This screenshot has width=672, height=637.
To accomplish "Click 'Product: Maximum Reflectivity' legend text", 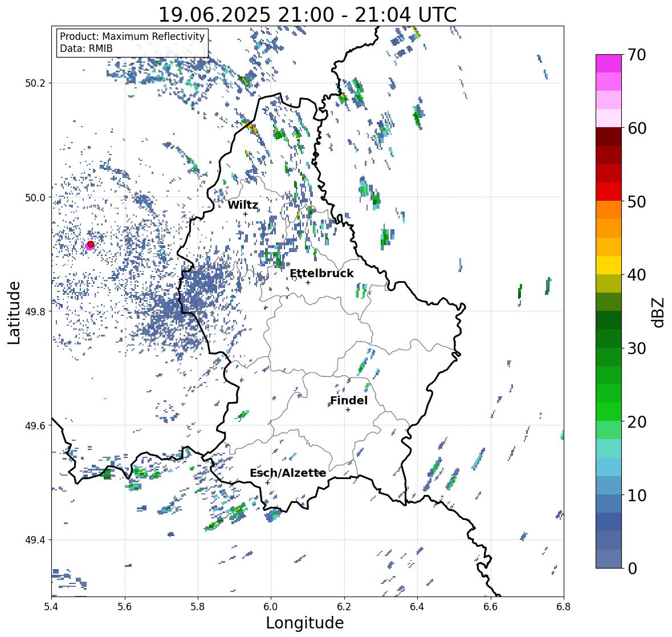I will point(132,36).
